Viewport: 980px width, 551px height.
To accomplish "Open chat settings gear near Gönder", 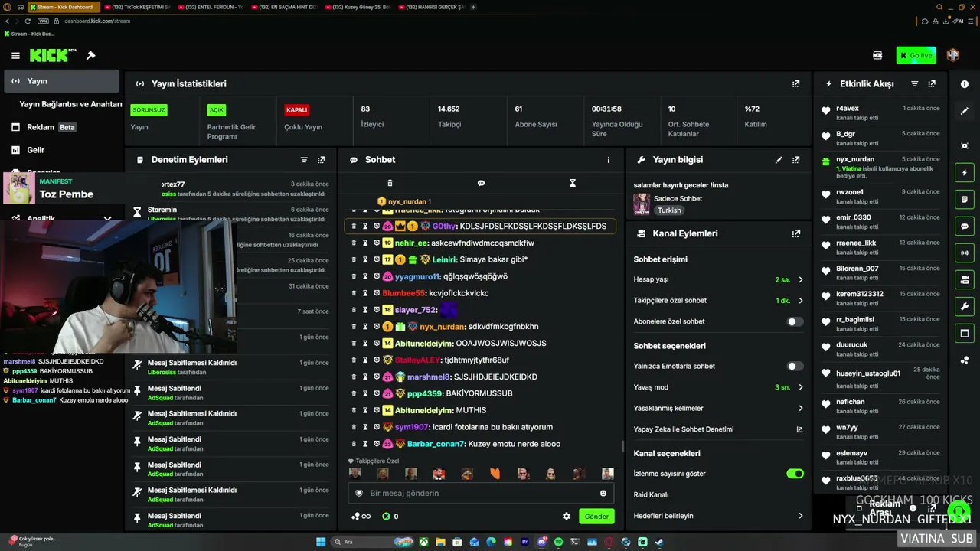I will [567, 516].
